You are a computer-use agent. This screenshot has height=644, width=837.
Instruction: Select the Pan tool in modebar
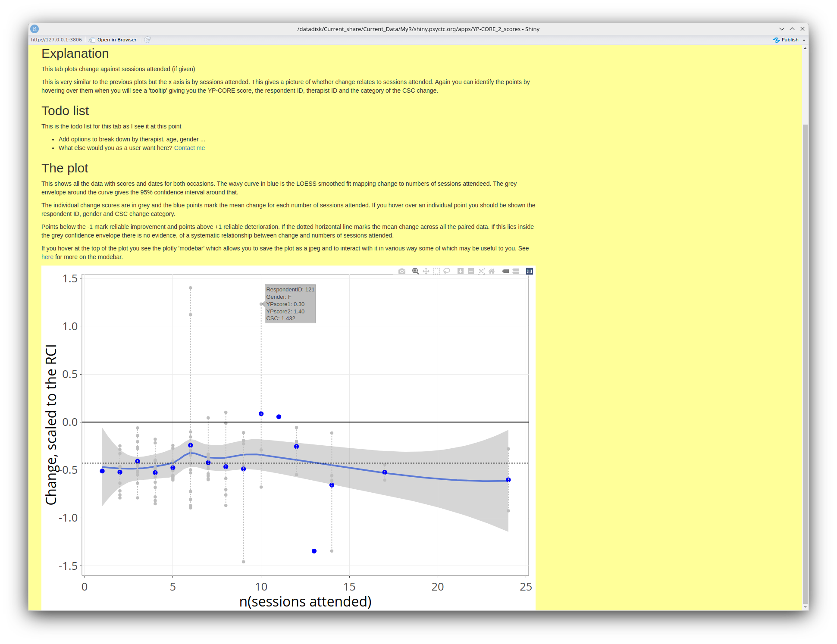pyautogui.click(x=426, y=271)
